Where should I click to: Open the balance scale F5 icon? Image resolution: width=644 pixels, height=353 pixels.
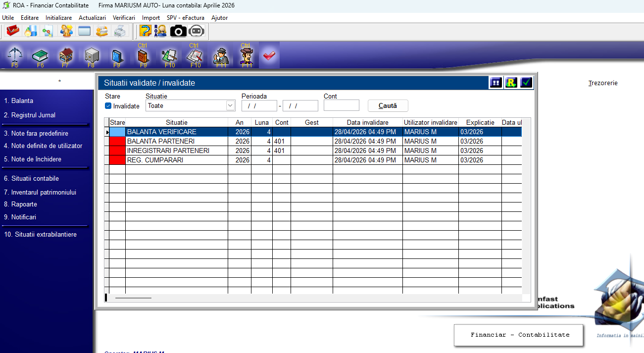[15, 56]
